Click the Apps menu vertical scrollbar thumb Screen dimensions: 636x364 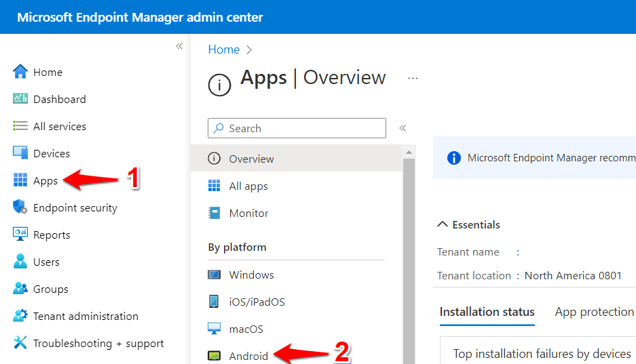pos(409,261)
